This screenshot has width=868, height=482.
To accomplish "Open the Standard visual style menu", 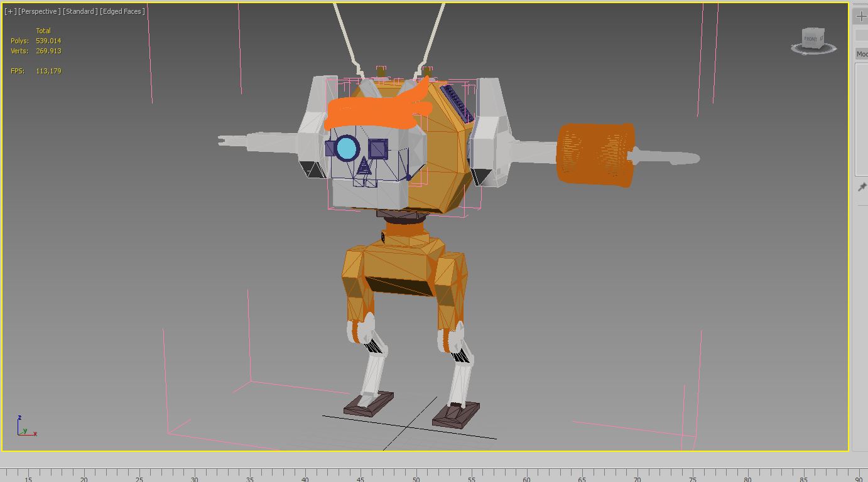I will tap(80, 11).
